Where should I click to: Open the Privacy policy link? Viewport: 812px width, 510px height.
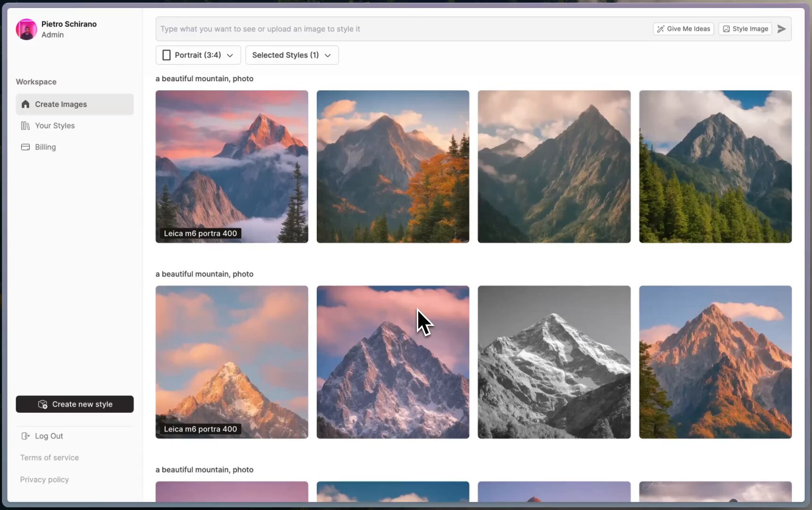[44, 479]
